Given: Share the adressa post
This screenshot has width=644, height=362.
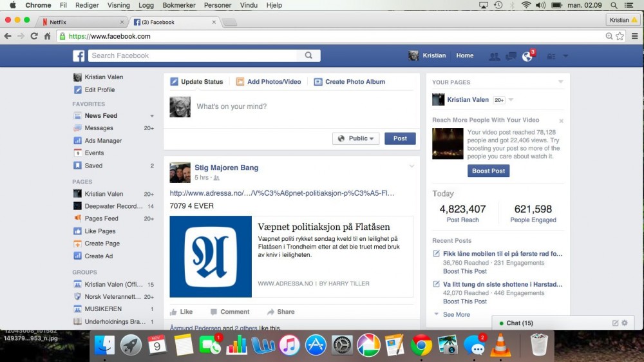Looking at the screenshot, I should [x=281, y=312].
